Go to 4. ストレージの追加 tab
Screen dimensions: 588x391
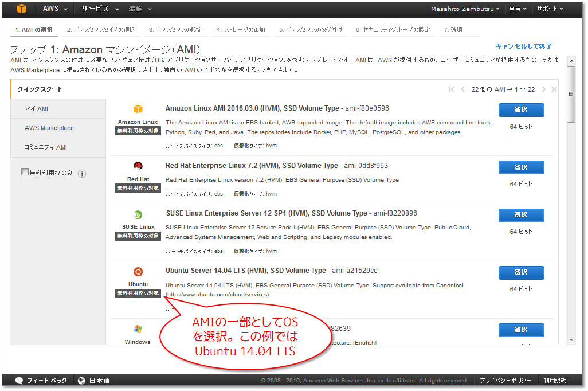pyautogui.click(x=241, y=30)
